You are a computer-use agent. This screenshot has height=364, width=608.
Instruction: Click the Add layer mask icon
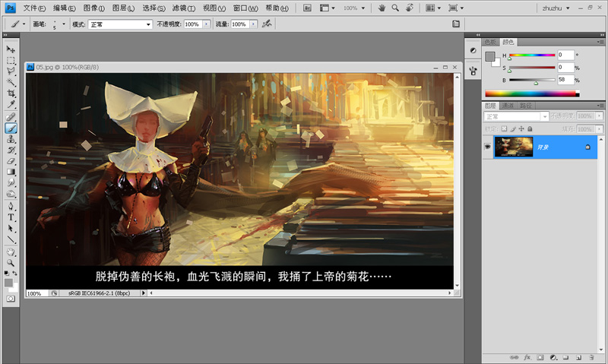[540, 357]
